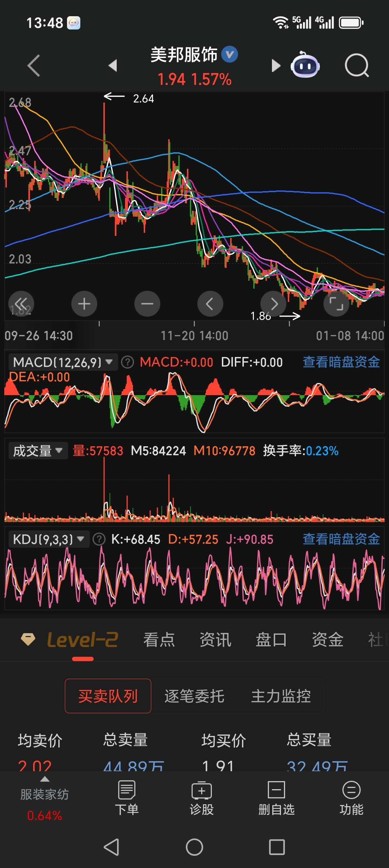Go back using the top-left arrow
Image resolution: width=389 pixels, height=868 pixels.
[x=33, y=65]
